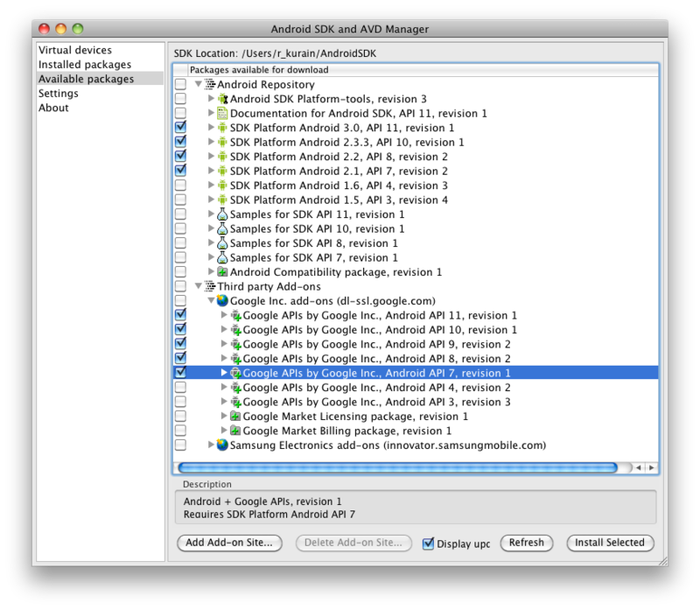Check Samsung Electronics add-ons checkbox
This screenshot has width=700, height=610.
point(181,445)
